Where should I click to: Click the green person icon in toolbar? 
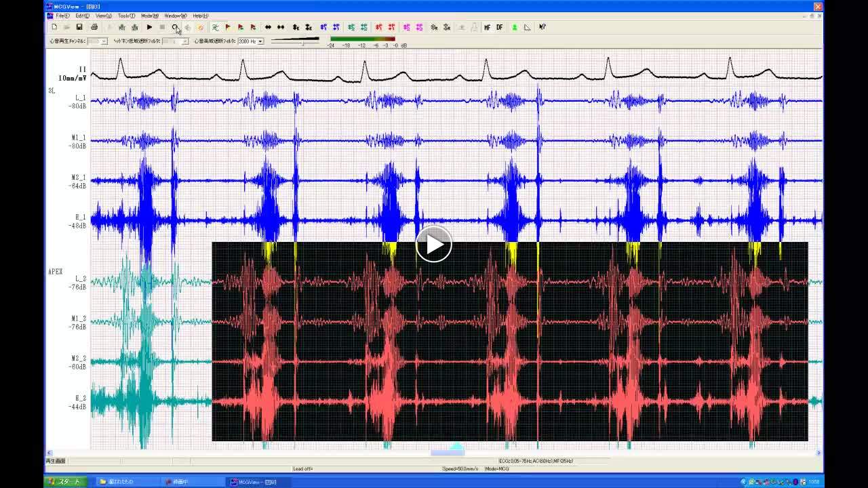click(x=514, y=27)
